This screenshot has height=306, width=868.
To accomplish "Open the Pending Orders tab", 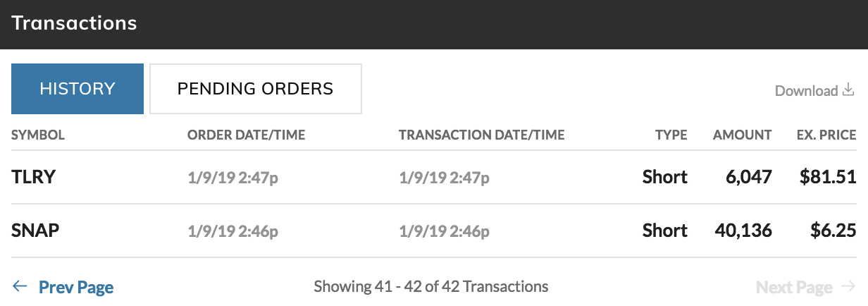I will [x=256, y=89].
